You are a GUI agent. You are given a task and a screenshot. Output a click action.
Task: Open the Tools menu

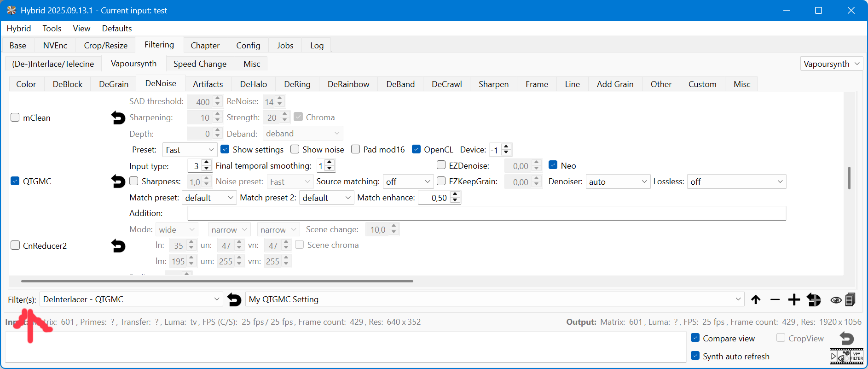click(52, 29)
